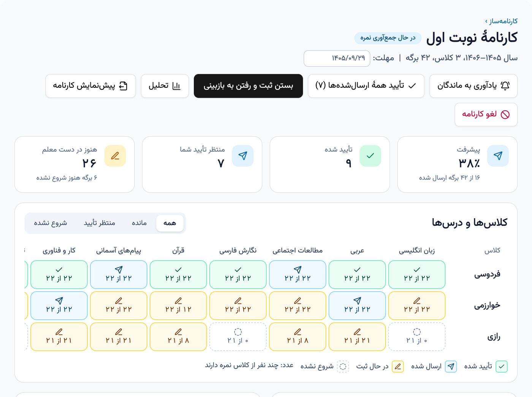The image size is (532, 397).
Task: Click the ارسال شده legend send icon
Action: 451,367
